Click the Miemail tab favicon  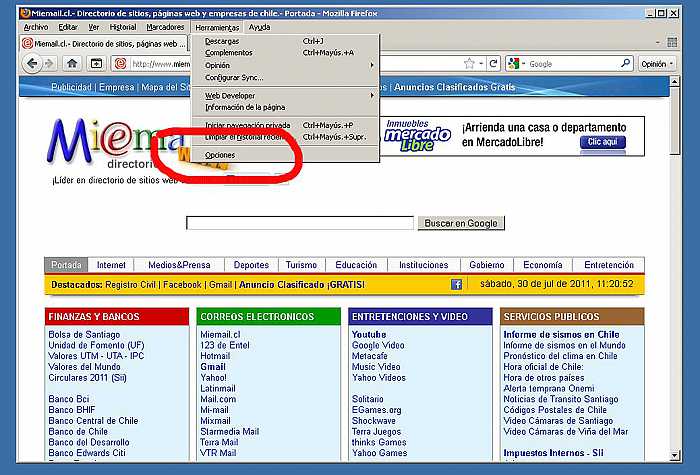tap(28, 43)
